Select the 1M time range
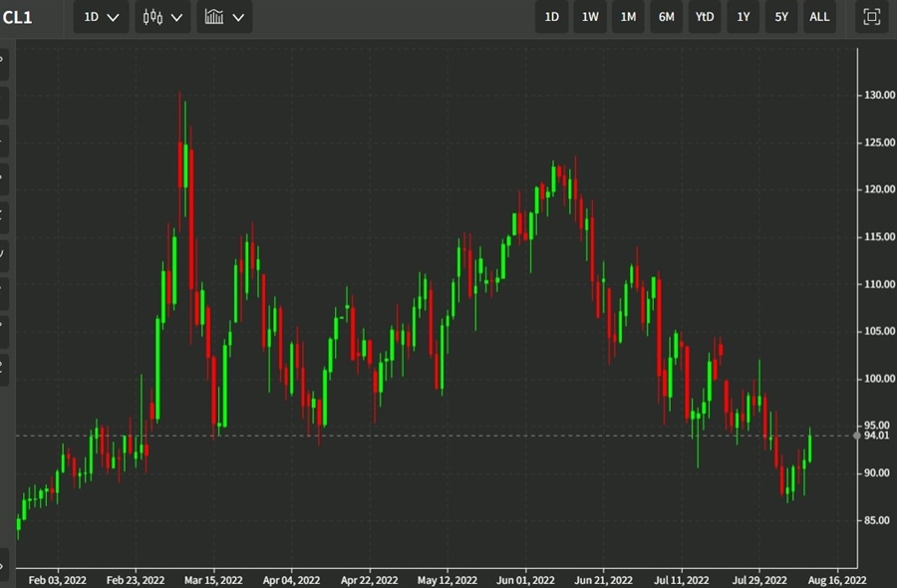 point(628,17)
